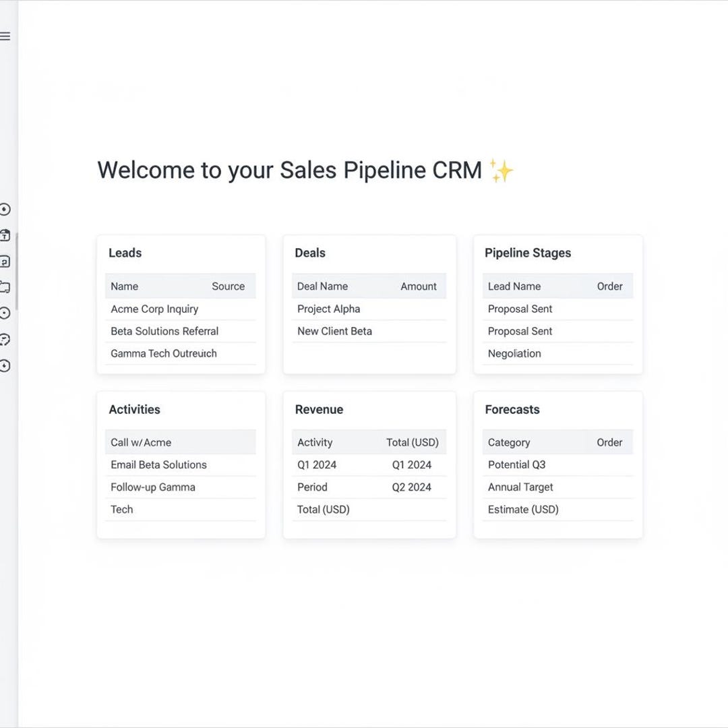Screen dimensions: 728x728
Task: Click the Name column header in Leads
Action: [125, 286]
